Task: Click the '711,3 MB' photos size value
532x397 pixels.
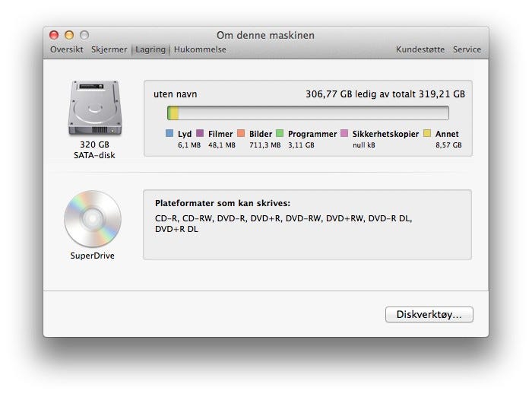Action: [x=265, y=145]
